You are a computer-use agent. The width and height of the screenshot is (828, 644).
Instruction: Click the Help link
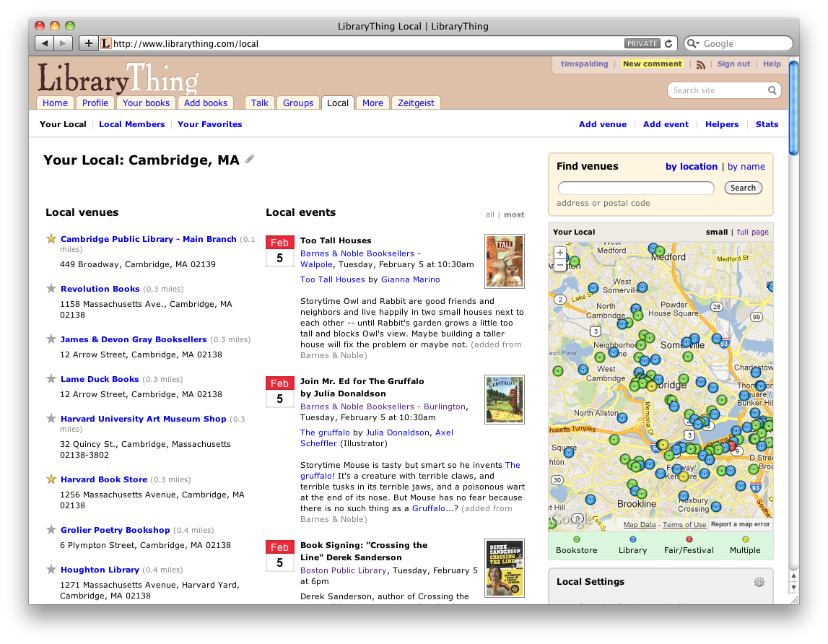772,64
